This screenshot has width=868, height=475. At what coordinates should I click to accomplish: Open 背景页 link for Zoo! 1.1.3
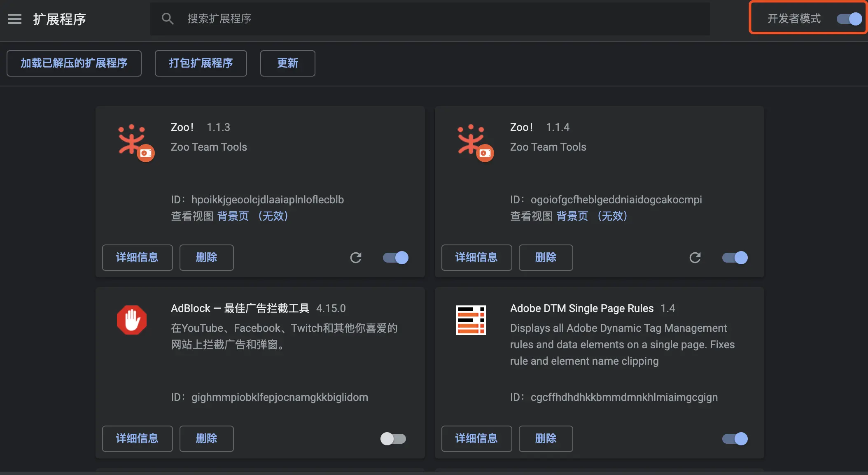point(233,216)
